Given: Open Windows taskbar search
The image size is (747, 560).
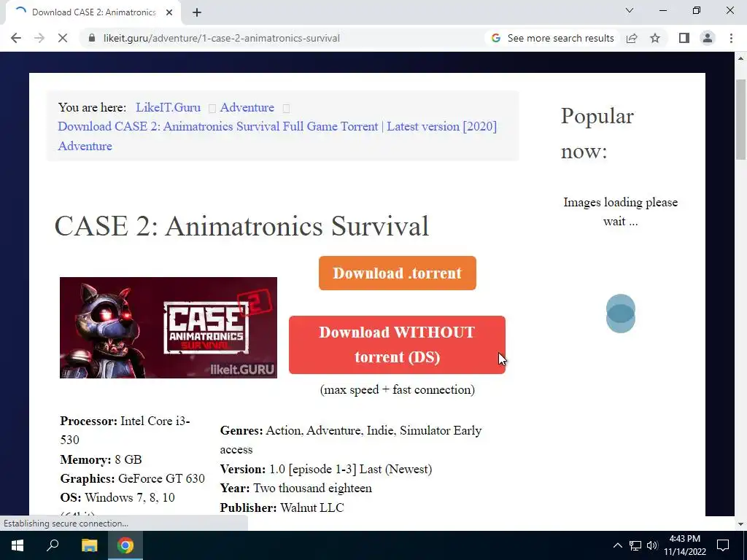Looking at the screenshot, I should pos(53,545).
